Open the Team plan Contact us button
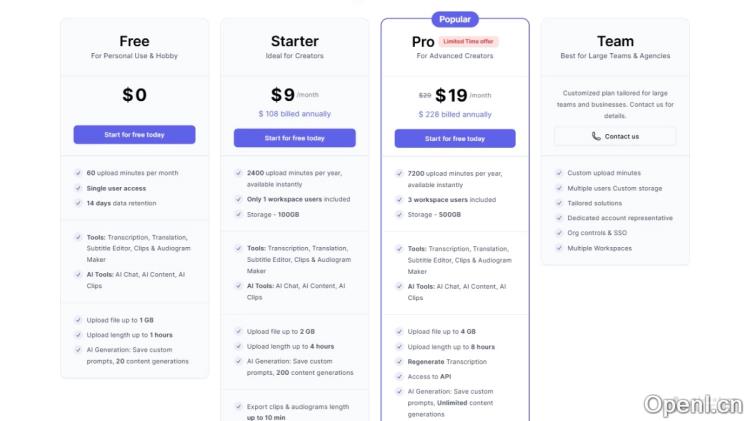The image size is (750, 421). pyautogui.click(x=615, y=136)
